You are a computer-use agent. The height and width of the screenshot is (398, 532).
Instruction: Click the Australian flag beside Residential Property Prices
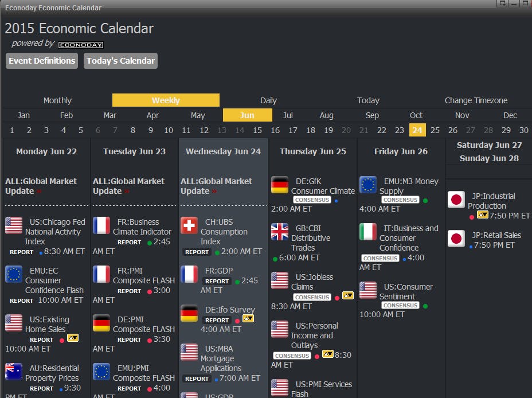[14, 372]
